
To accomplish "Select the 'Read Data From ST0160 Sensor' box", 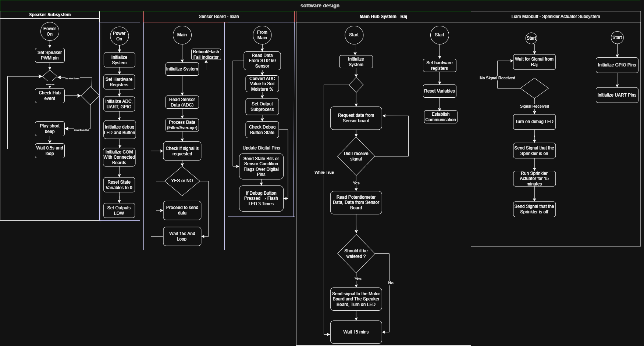I will pyautogui.click(x=261, y=61).
